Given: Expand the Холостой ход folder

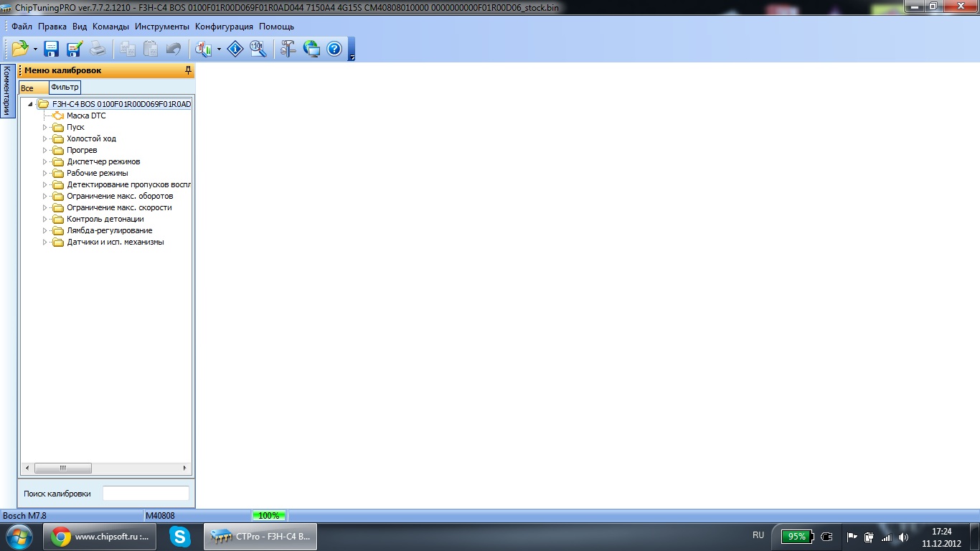Looking at the screenshot, I should pyautogui.click(x=44, y=138).
